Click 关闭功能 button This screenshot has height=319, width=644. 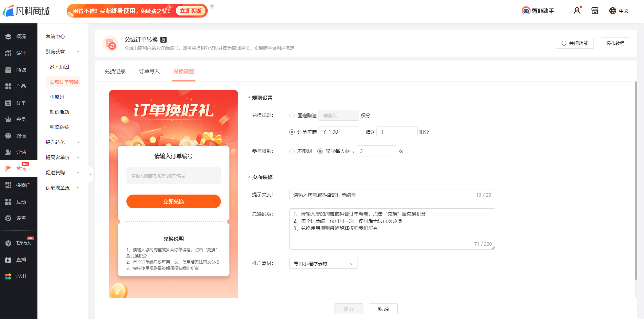coord(575,43)
